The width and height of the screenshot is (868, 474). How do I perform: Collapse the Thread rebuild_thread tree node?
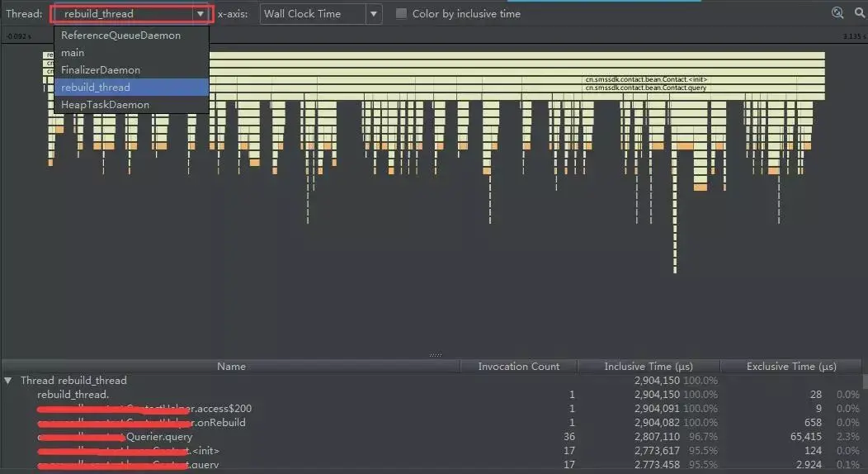point(7,381)
